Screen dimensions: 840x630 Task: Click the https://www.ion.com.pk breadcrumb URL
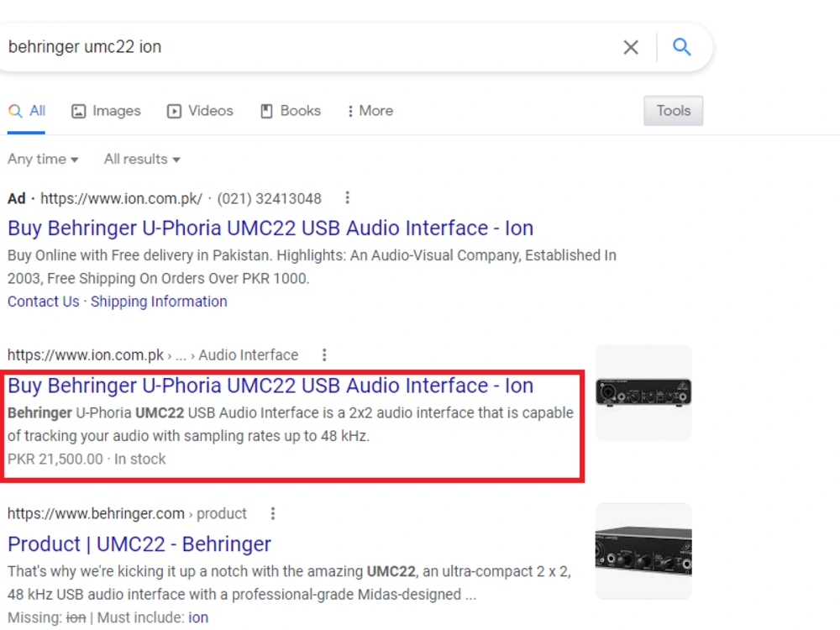tap(86, 355)
